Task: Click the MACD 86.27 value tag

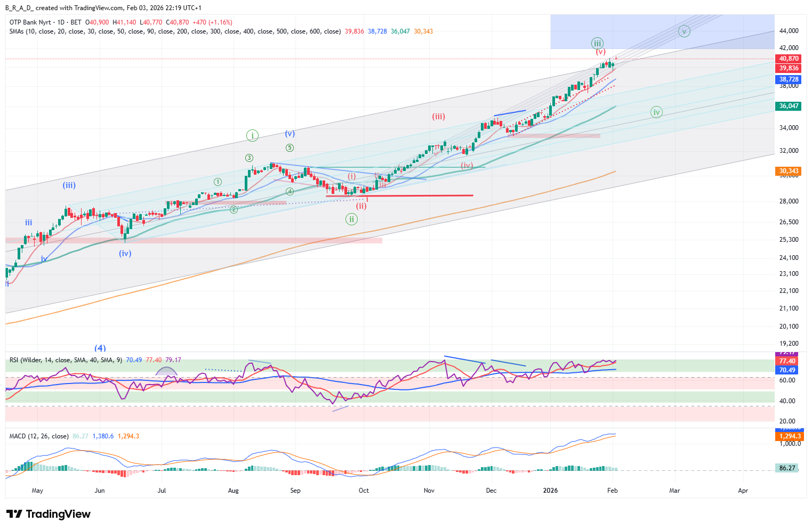Action: [x=787, y=468]
